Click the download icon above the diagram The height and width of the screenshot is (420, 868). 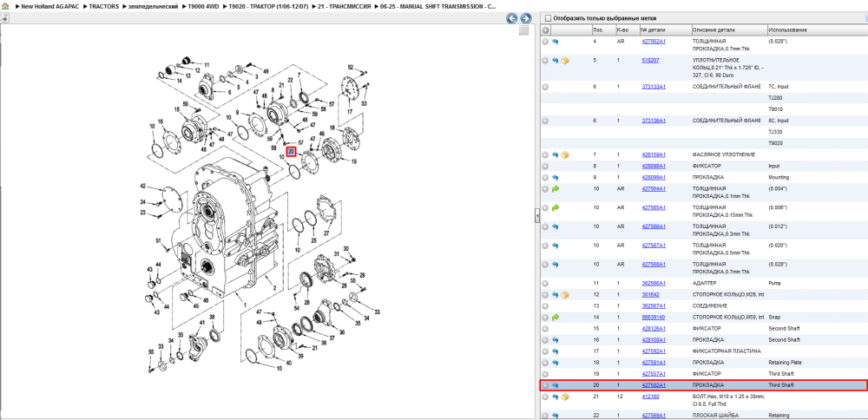pos(3,18)
